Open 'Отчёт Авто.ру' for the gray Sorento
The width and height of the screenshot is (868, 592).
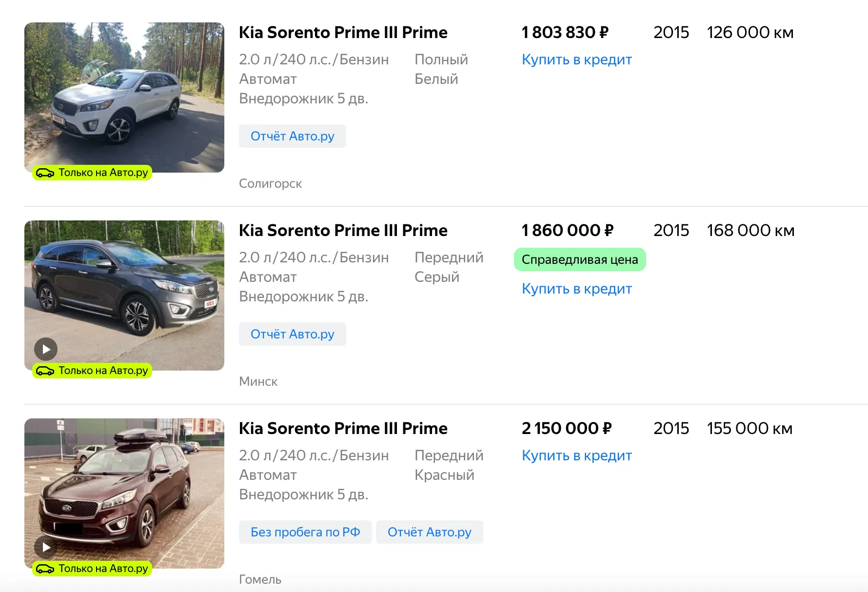292,334
